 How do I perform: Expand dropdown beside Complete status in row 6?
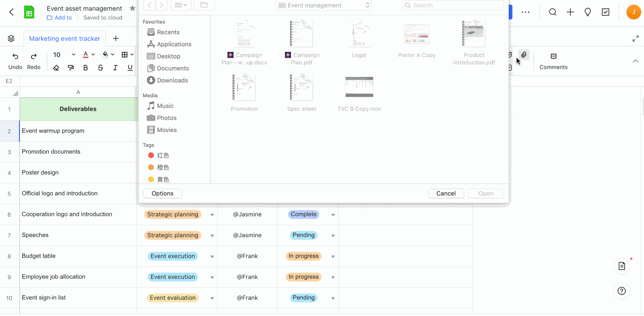333,215
